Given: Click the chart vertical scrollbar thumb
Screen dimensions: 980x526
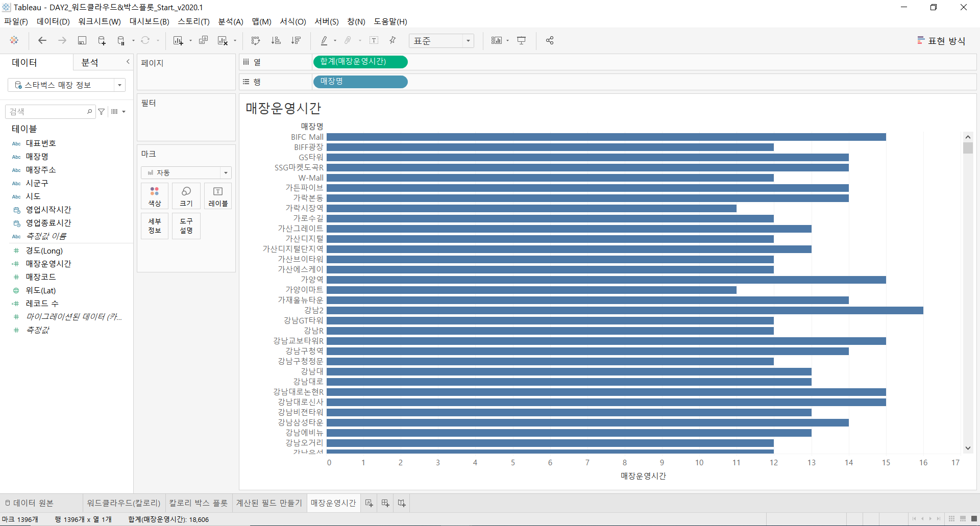Looking at the screenshot, I should pos(968,148).
